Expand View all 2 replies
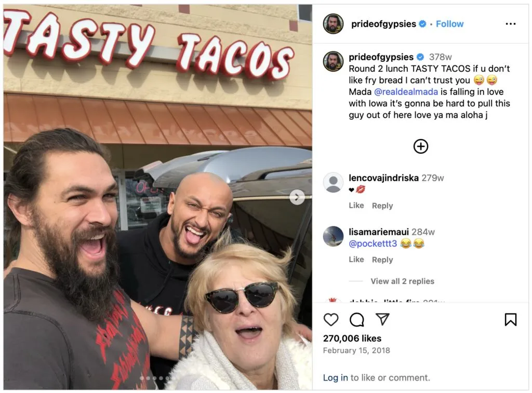Image resolution: width=532 pixels, height=393 pixels. pyautogui.click(x=403, y=281)
